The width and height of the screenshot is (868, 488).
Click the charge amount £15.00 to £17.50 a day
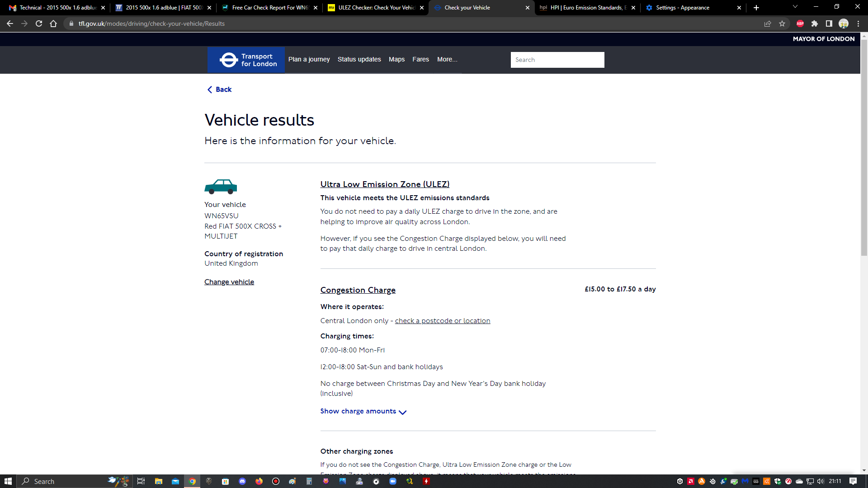(620, 289)
